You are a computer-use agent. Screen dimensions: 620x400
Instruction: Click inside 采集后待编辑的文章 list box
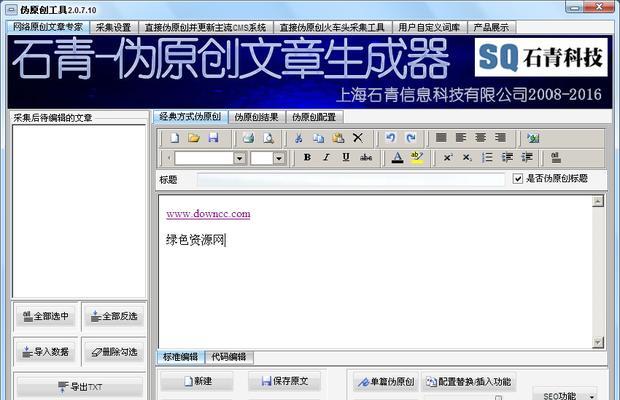pyautogui.click(x=79, y=211)
